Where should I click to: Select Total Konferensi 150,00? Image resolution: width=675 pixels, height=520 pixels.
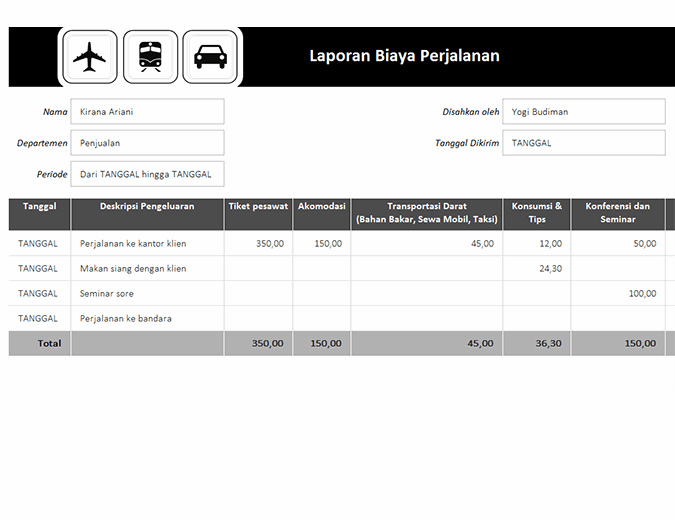click(x=618, y=344)
